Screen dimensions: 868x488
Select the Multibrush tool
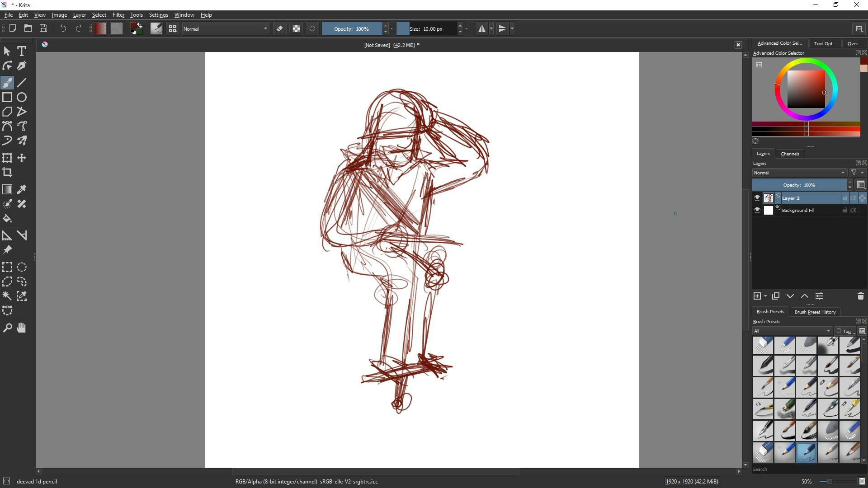click(x=22, y=141)
